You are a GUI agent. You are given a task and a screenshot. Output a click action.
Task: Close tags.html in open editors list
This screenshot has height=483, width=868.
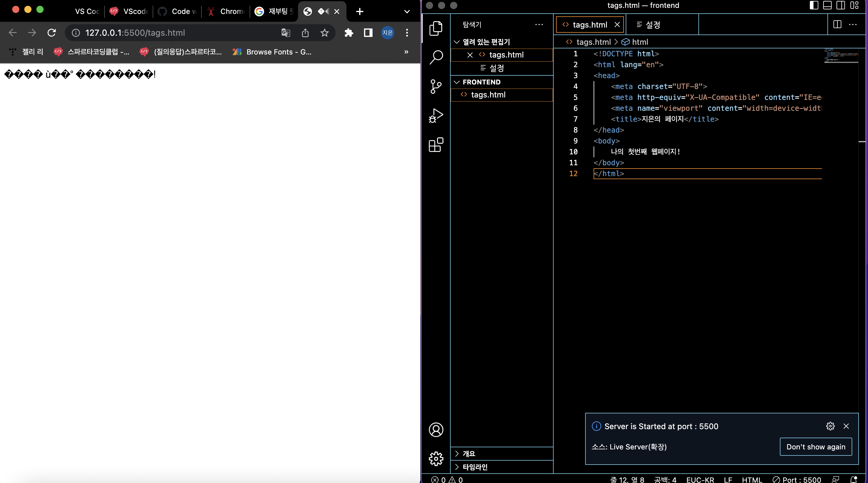click(470, 55)
